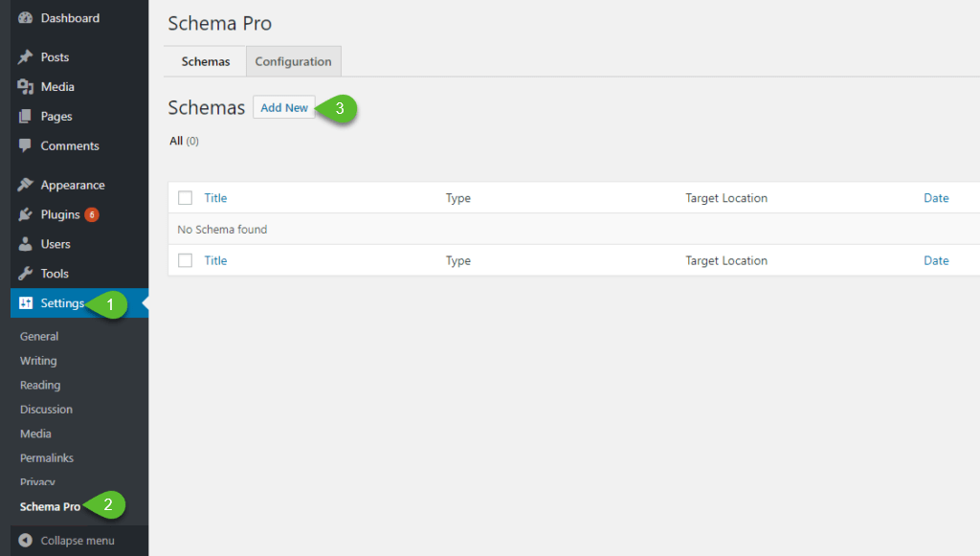980x556 pixels.
Task: Open Permalinks settings submenu link
Action: tap(47, 458)
